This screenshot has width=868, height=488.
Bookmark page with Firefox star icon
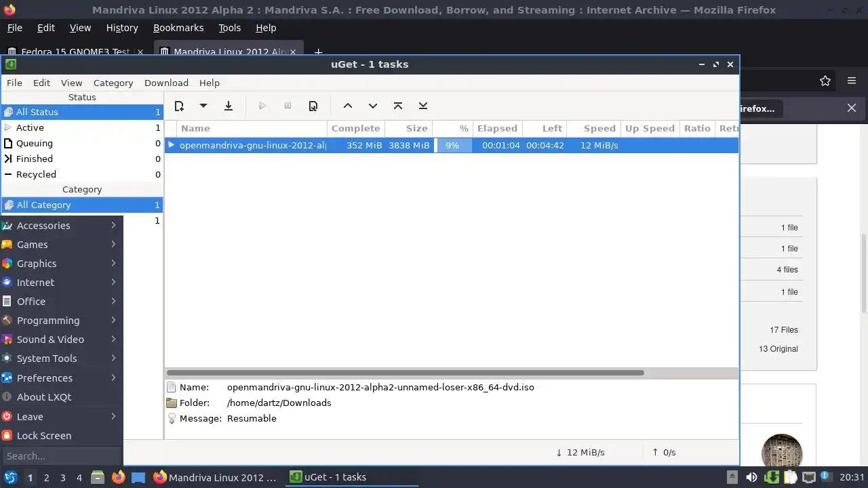(x=825, y=81)
